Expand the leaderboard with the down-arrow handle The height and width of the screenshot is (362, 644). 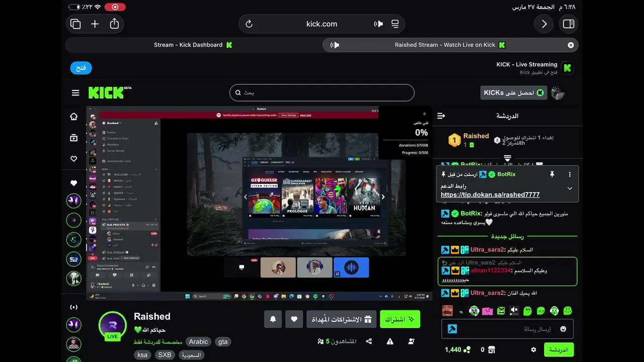click(507, 158)
